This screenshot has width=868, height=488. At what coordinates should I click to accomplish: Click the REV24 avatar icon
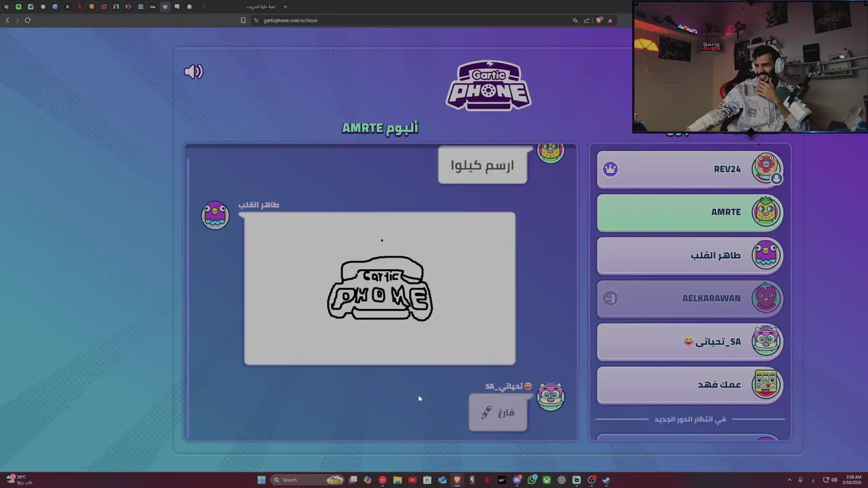(766, 168)
